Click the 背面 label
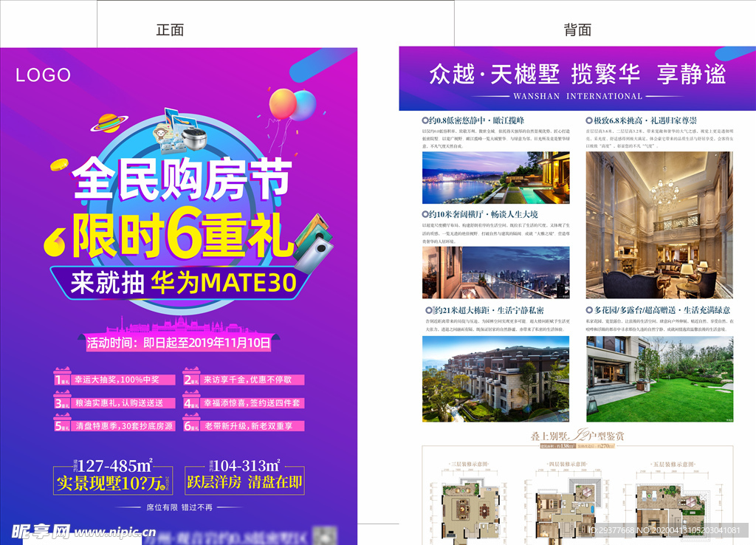The width and height of the screenshot is (756, 545). [x=577, y=30]
